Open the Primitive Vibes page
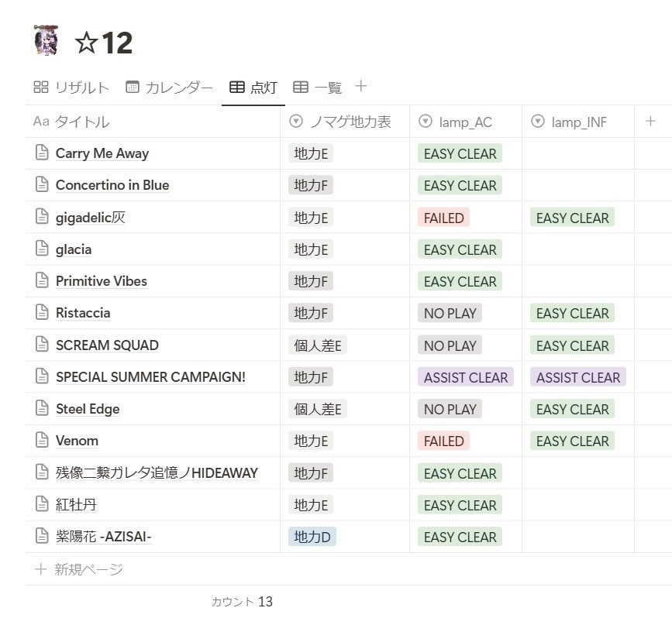 (x=102, y=281)
